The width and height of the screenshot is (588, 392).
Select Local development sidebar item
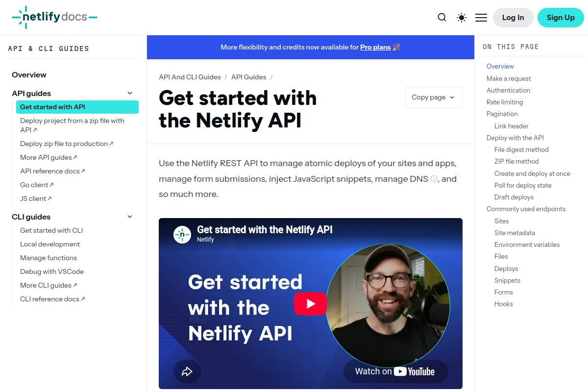tap(50, 244)
